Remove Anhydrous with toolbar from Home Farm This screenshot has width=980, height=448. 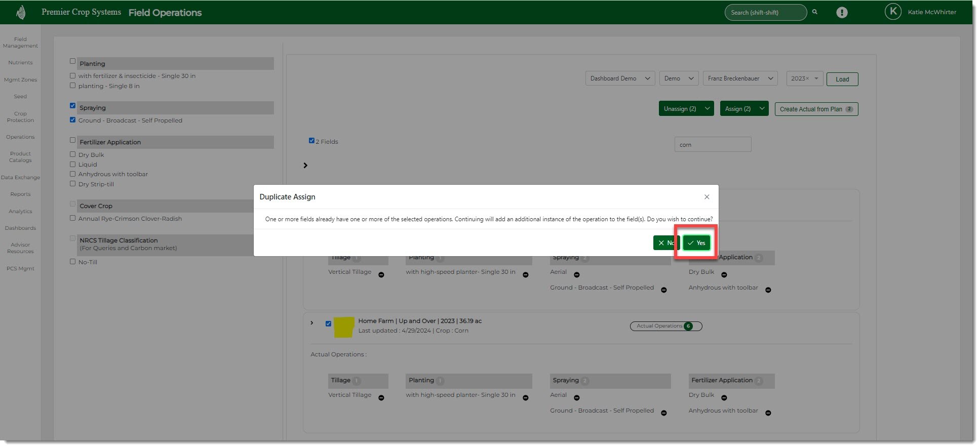(x=768, y=413)
